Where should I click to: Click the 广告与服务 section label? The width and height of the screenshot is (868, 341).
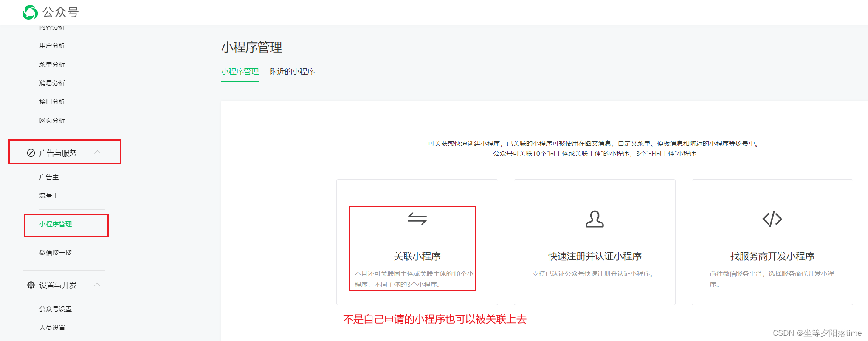tap(58, 153)
